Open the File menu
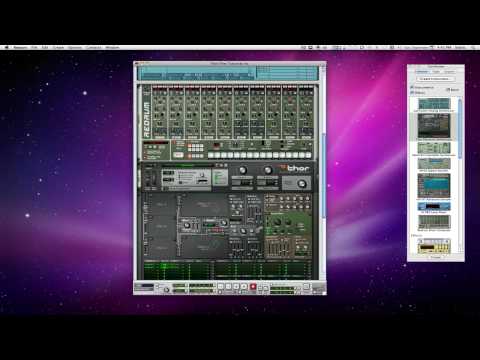 [x=34, y=48]
